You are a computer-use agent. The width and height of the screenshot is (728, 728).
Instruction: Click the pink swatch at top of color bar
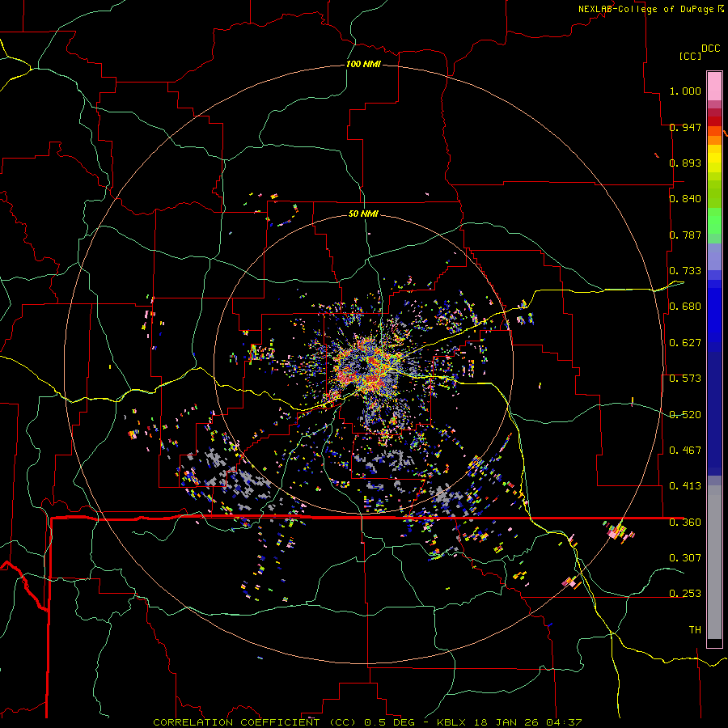(x=714, y=87)
